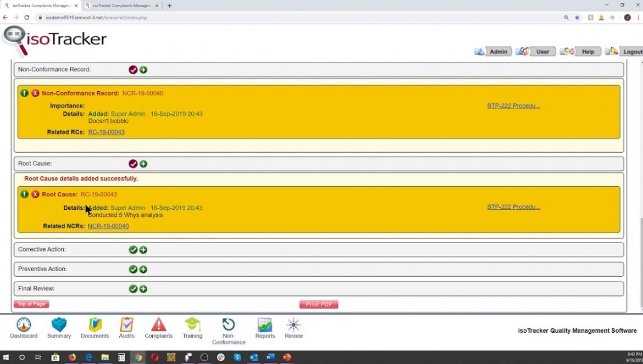Image resolution: width=643 pixels, height=364 pixels.
Task: Open the Admin menu
Action: (498, 51)
